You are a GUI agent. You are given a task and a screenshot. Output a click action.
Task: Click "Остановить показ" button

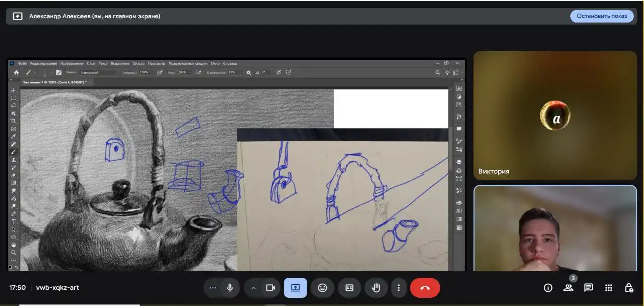tap(602, 16)
